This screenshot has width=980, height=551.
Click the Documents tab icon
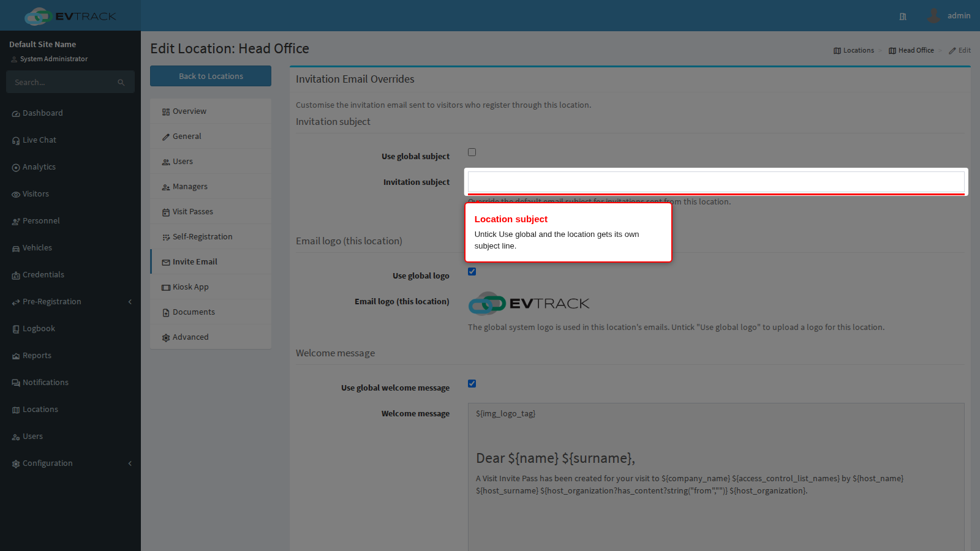[x=166, y=313]
